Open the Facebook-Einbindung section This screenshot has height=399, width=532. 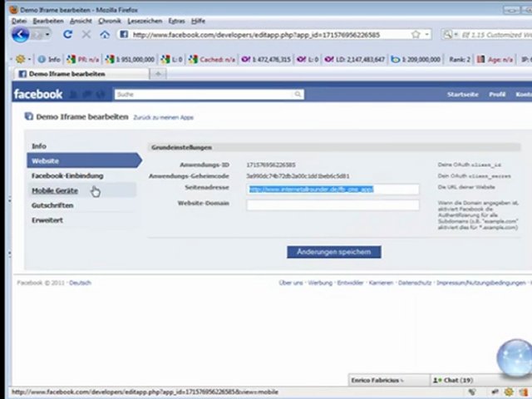(67, 175)
